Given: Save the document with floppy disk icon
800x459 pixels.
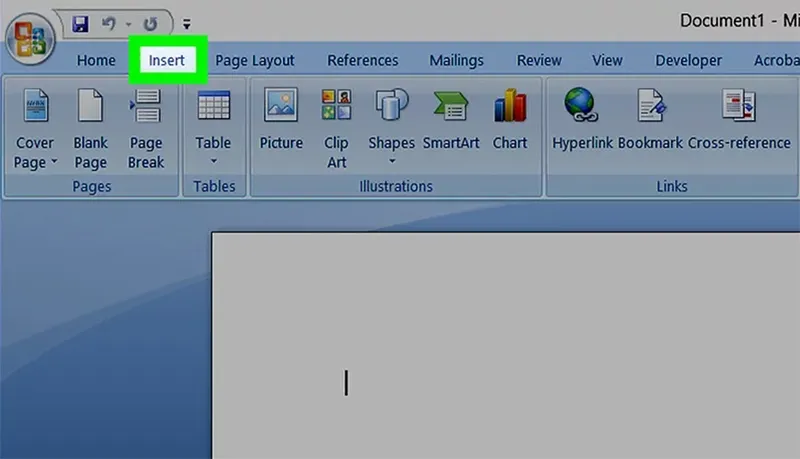Looking at the screenshot, I should [x=80, y=23].
